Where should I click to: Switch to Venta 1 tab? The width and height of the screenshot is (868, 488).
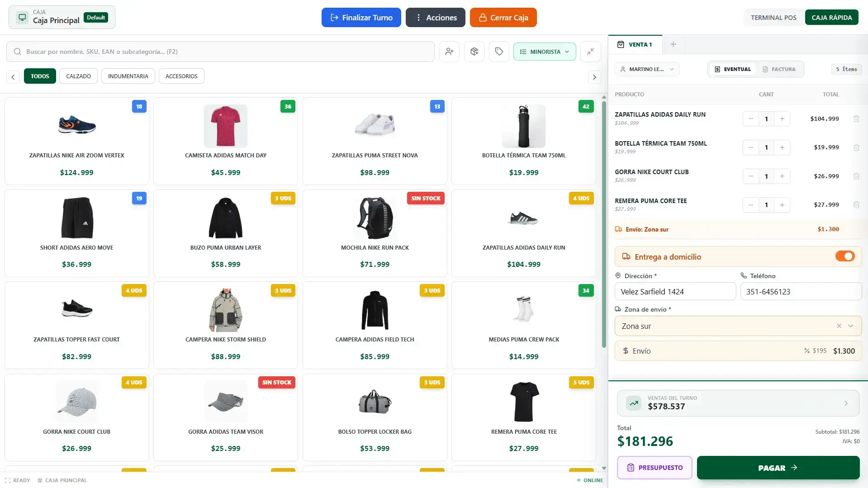(635, 44)
